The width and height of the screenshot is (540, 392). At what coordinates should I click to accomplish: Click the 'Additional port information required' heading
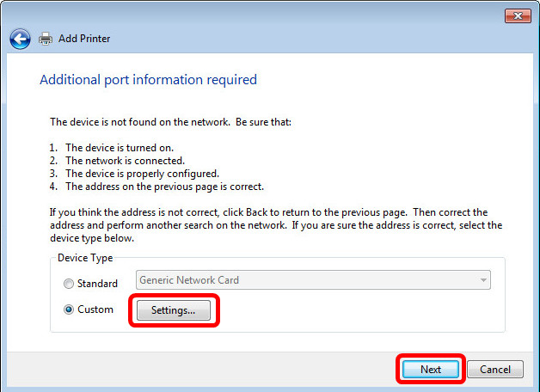148,80
